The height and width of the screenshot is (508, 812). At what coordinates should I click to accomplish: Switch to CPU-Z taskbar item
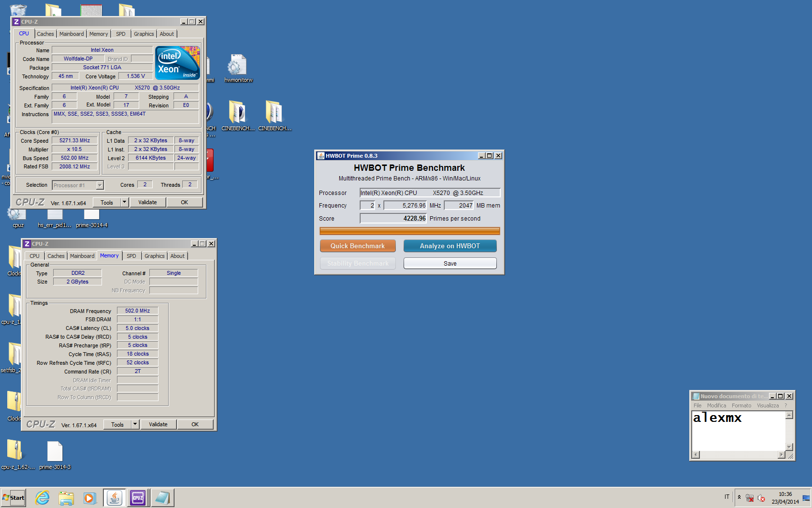click(138, 498)
